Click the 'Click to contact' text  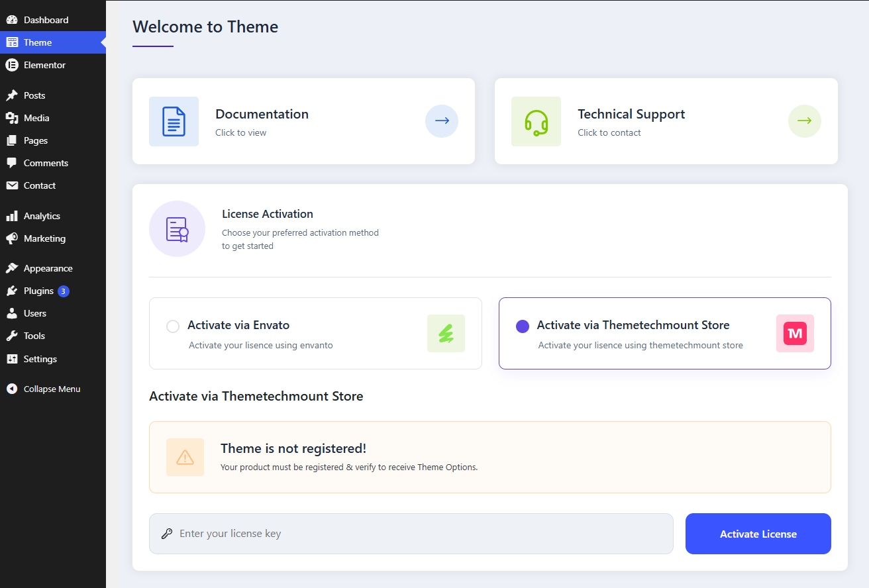[609, 132]
